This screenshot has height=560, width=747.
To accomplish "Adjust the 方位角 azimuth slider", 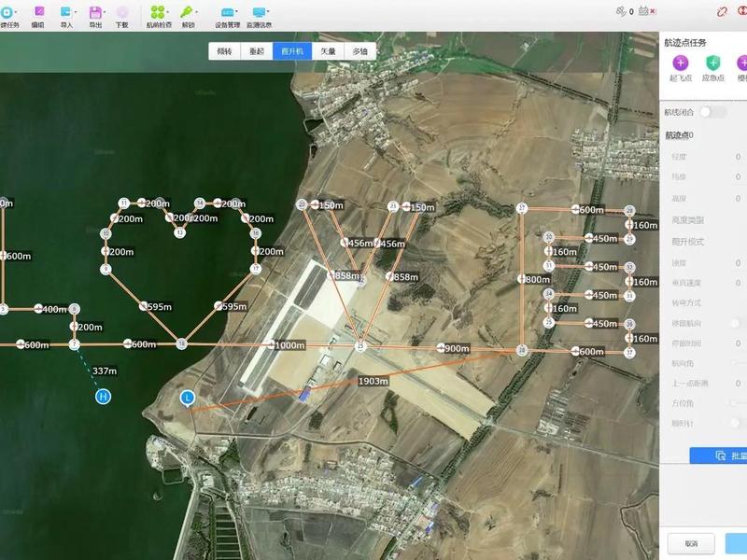I will (x=739, y=403).
